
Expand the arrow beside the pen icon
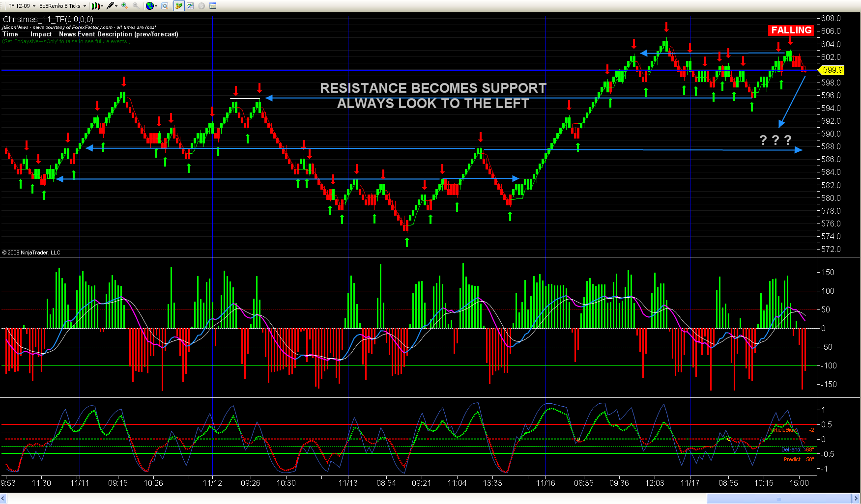pos(116,6)
